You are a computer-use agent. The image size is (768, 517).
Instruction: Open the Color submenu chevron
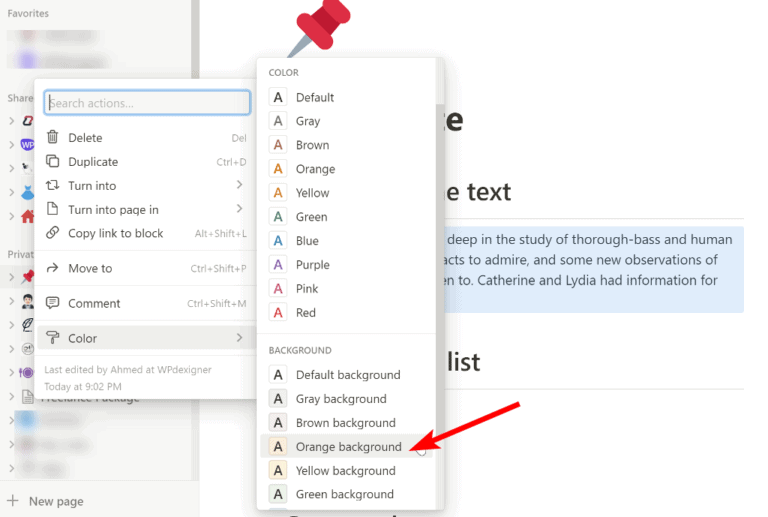[x=239, y=337]
